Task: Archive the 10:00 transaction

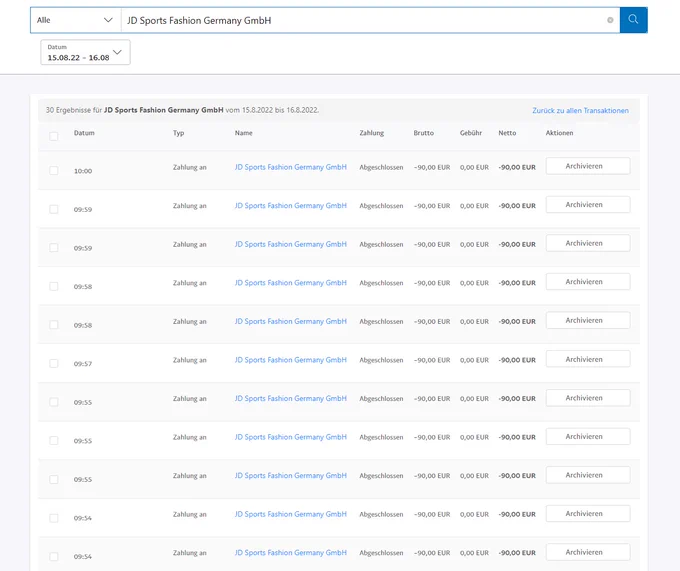Action: click(x=588, y=166)
